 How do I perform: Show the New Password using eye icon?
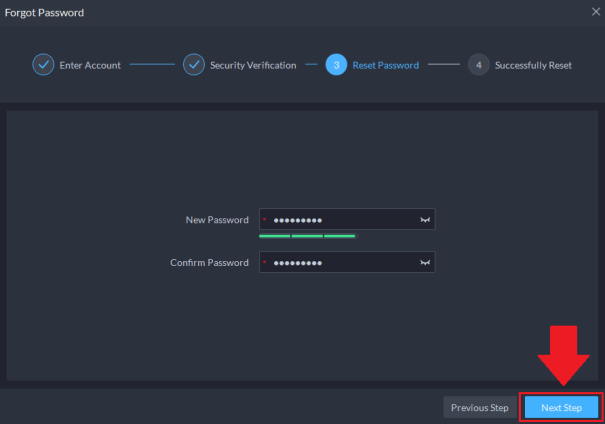click(x=425, y=220)
